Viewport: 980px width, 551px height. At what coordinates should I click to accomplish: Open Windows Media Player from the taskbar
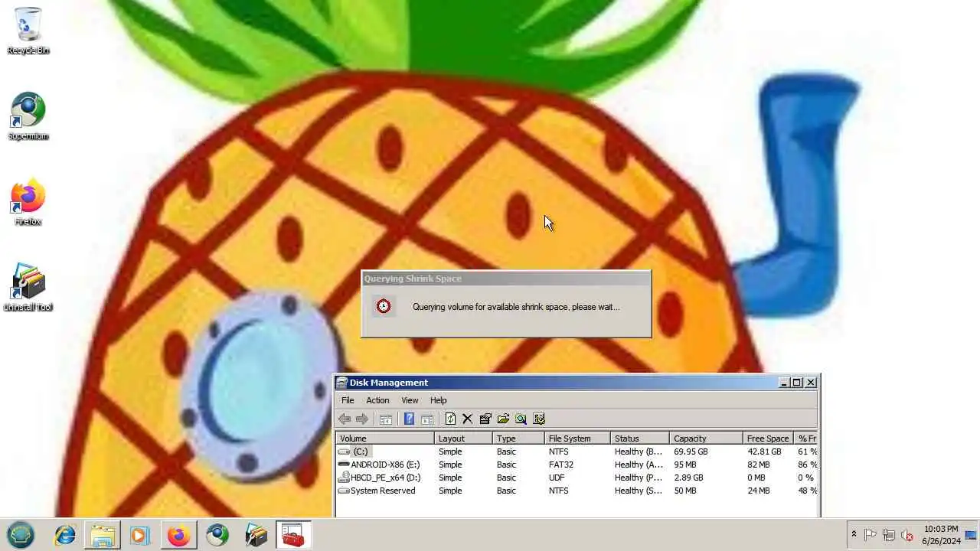[140, 535]
